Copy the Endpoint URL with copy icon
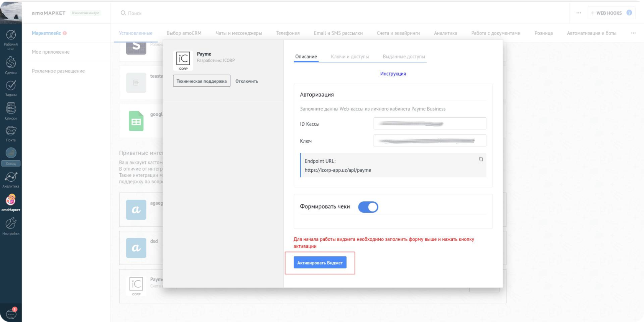The height and width of the screenshot is (322, 644). pos(481,159)
